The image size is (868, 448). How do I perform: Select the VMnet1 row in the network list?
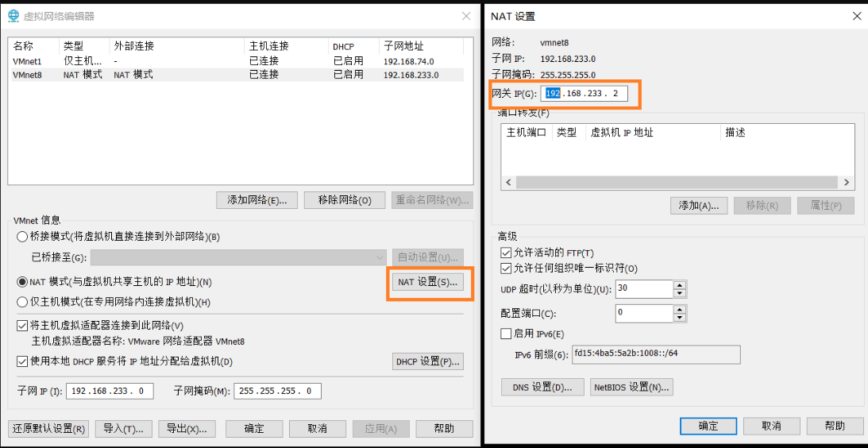pos(237,60)
